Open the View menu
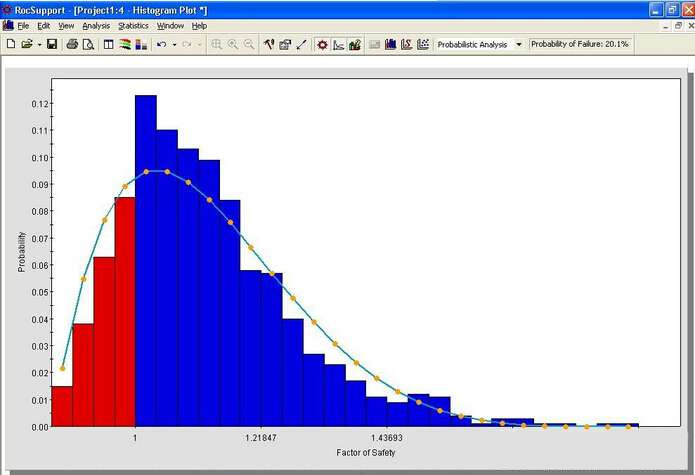 pos(66,26)
